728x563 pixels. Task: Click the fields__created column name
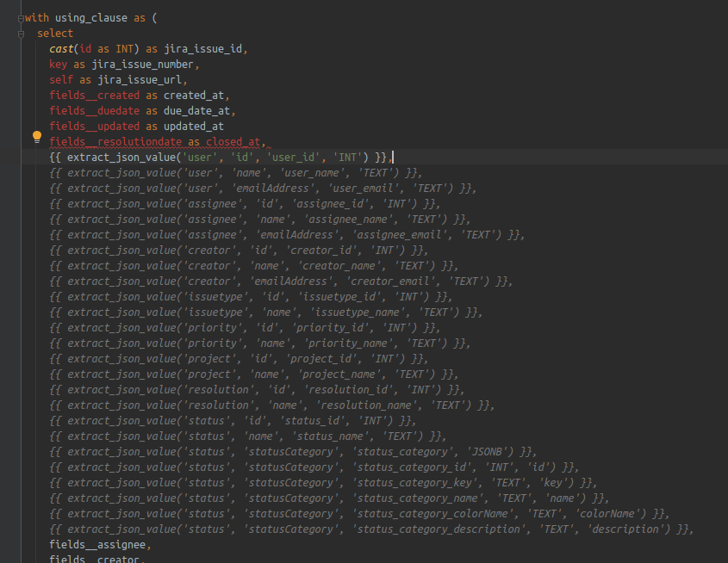coord(93,95)
